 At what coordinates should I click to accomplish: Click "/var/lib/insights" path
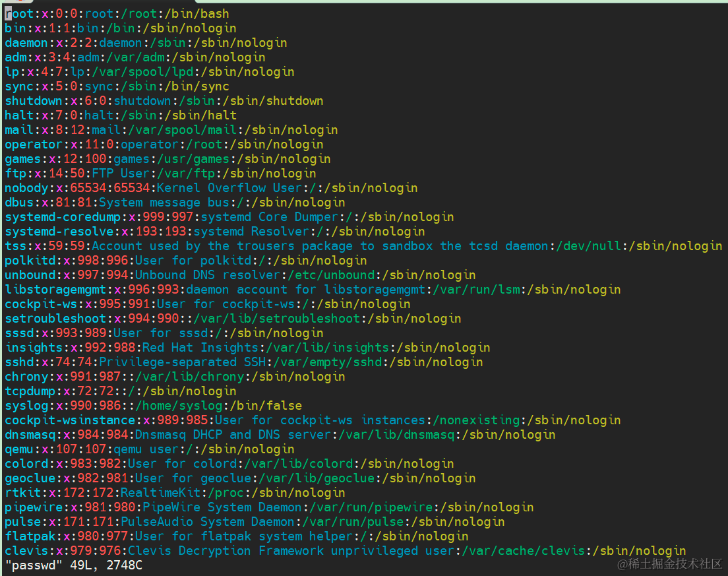point(327,348)
